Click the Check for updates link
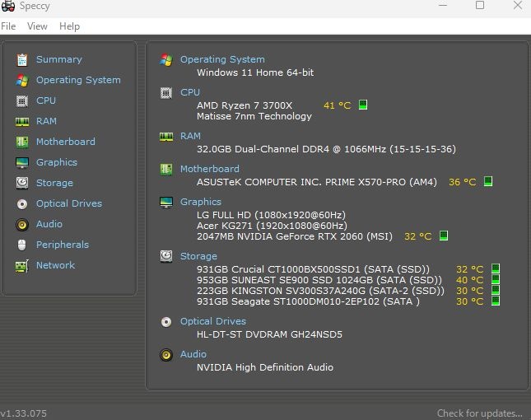This screenshot has height=420, width=531. [479, 413]
